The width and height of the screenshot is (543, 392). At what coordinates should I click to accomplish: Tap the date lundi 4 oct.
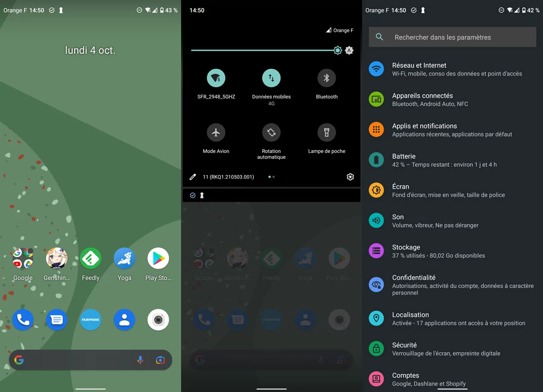click(x=90, y=50)
